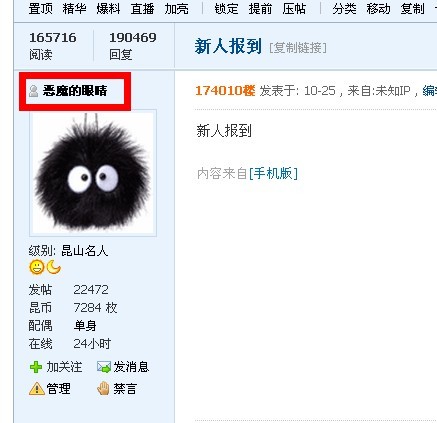Apply 加亮 highlight from toolbar
437x423 pixels.
[x=176, y=9]
